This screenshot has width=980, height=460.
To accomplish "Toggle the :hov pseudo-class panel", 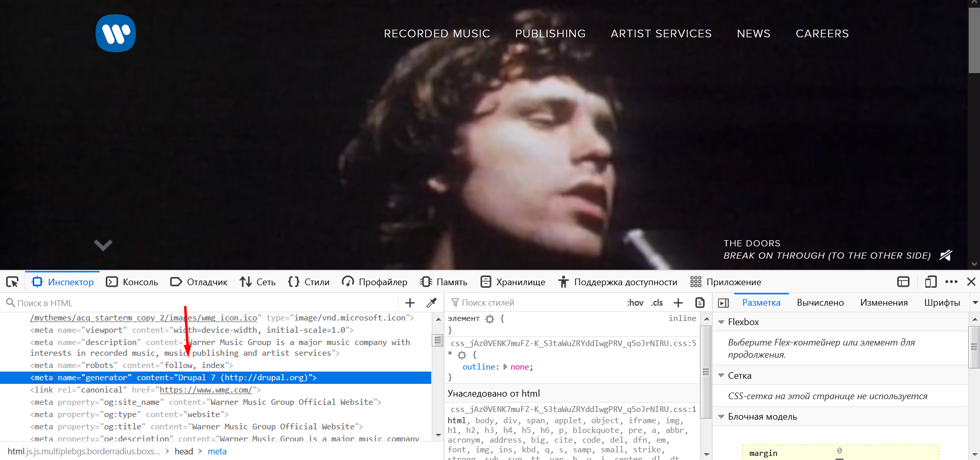I will point(635,303).
